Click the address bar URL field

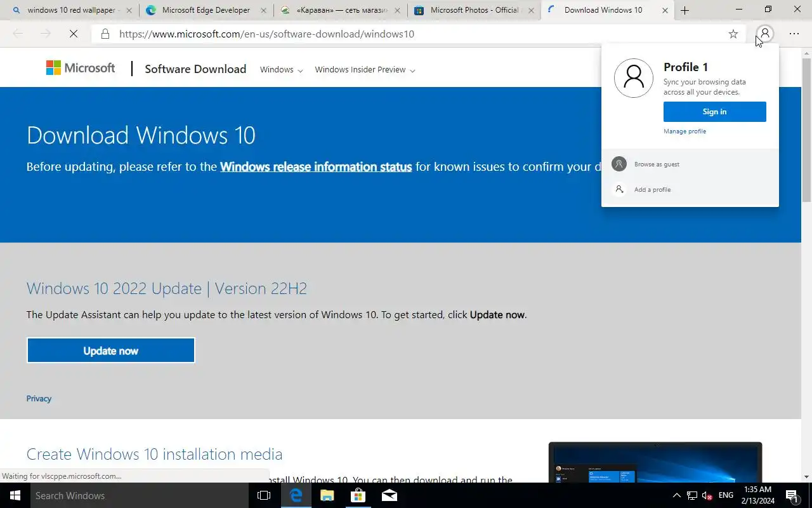point(419,34)
